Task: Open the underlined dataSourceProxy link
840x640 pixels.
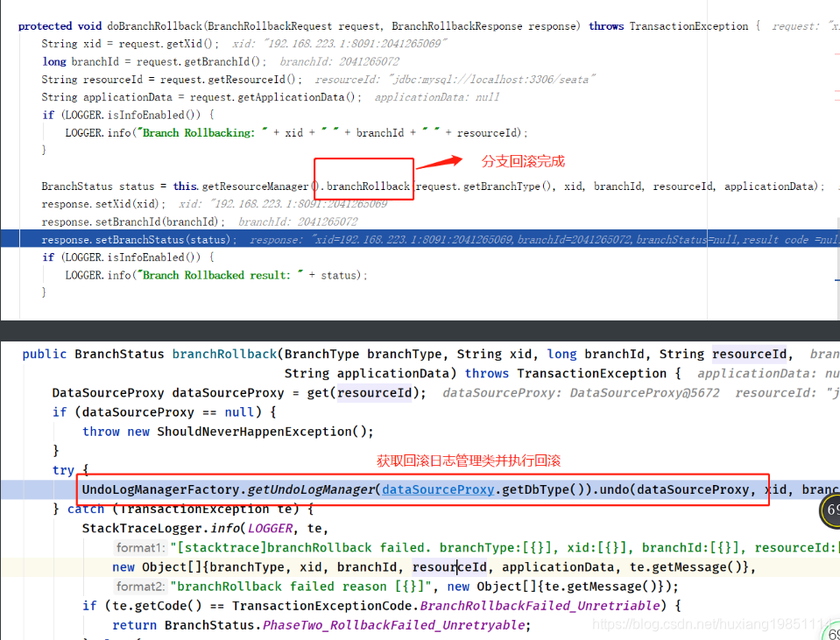Action: coord(438,489)
